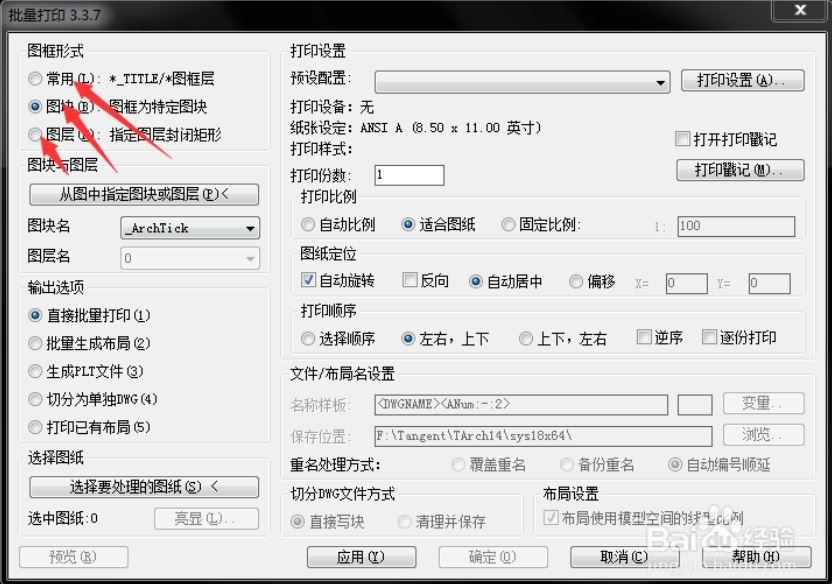
Task: Select 自动比例 print scale
Action: point(308,225)
